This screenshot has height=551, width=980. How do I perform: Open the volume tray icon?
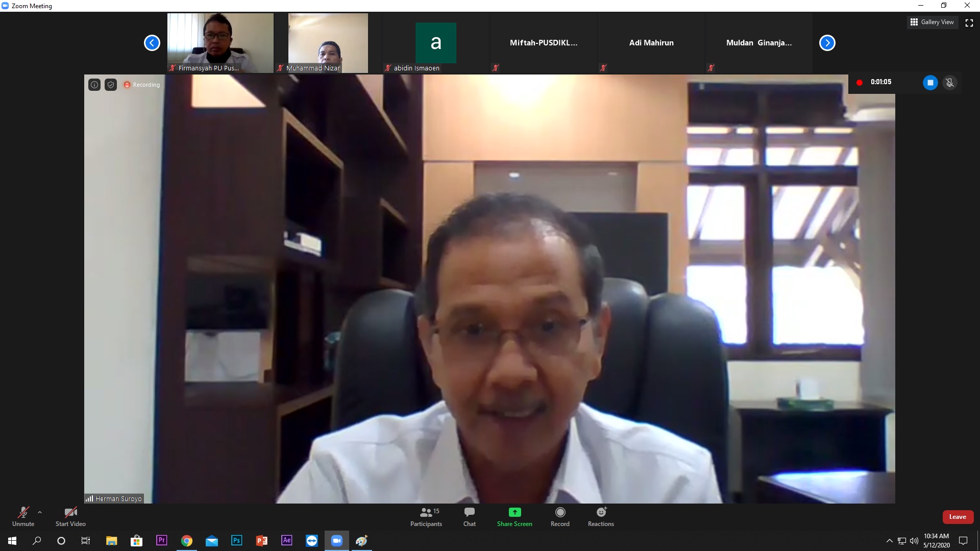tap(914, 541)
